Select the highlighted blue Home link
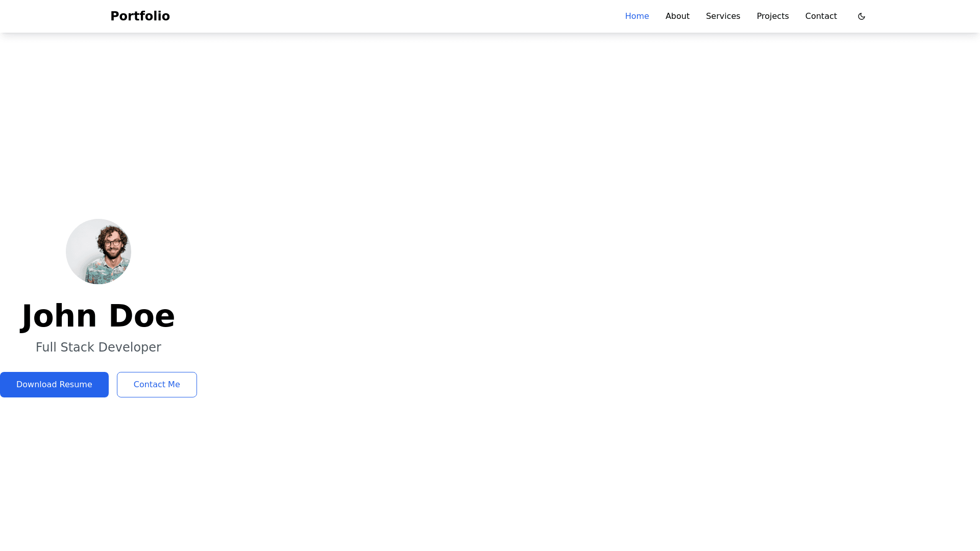Image resolution: width=980 pixels, height=551 pixels. pos(636,16)
